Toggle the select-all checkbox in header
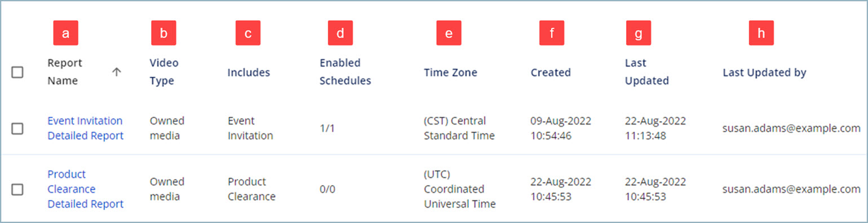 pyautogui.click(x=17, y=72)
